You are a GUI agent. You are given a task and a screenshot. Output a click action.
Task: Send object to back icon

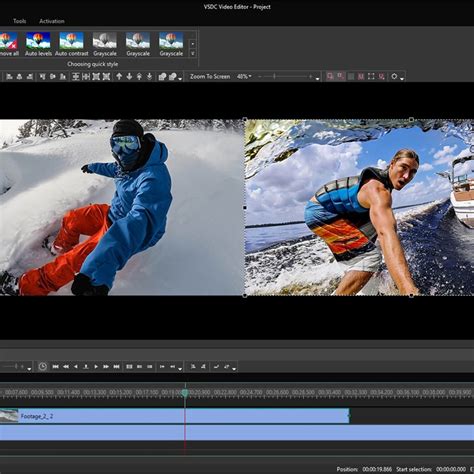point(150,77)
